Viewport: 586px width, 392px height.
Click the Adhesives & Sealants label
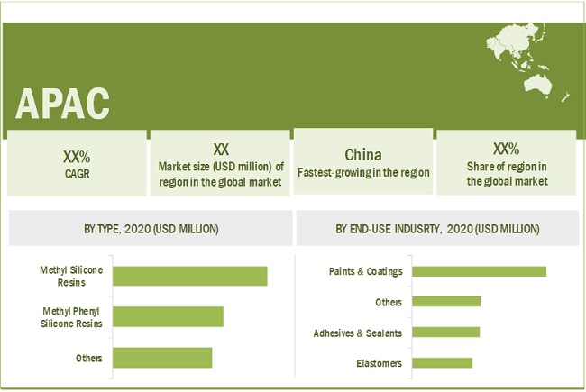357,333
